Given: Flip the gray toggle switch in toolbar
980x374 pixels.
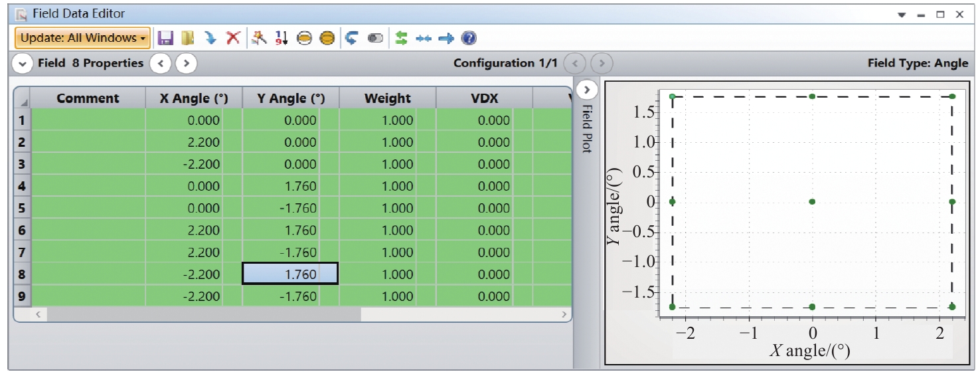Looking at the screenshot, I should pos(375,39).
